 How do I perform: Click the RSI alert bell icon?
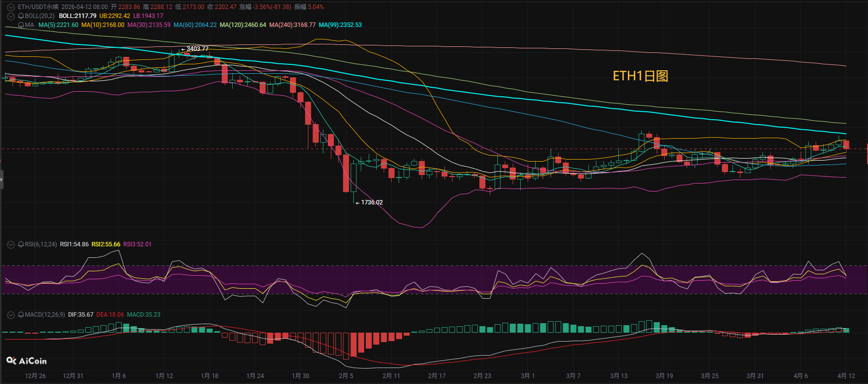[21, 244]
